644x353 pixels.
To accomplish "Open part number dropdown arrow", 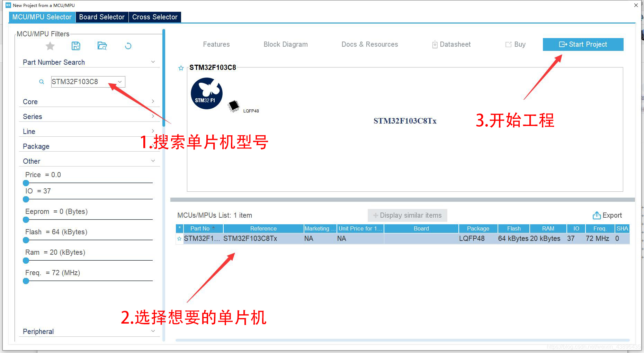I will pos(120,82).
